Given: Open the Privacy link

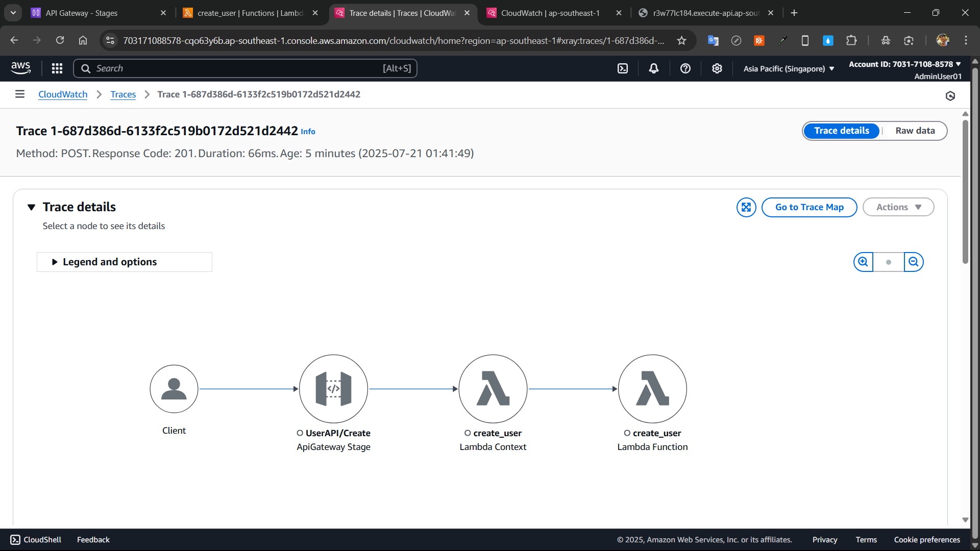Looking at the screenshot, I should [825, 540].
